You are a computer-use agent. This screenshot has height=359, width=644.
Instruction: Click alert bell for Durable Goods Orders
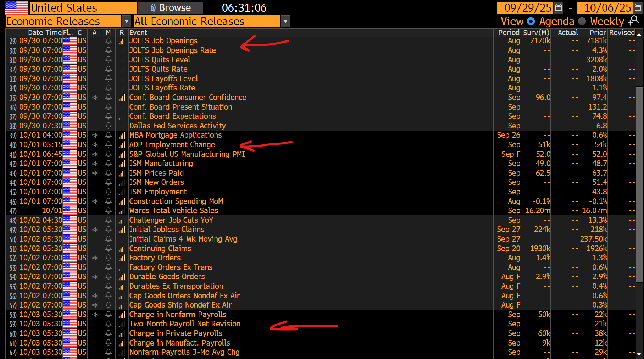pyautogui.click(x=109, y=277)
